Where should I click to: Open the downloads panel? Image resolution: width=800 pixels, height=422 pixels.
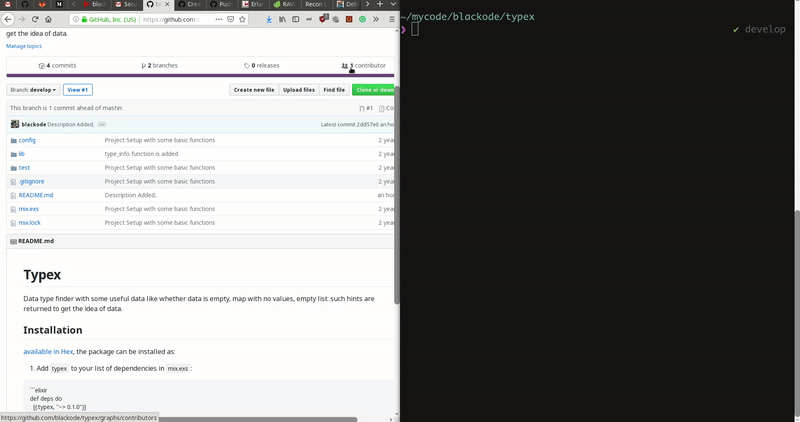tap(269, 19)
